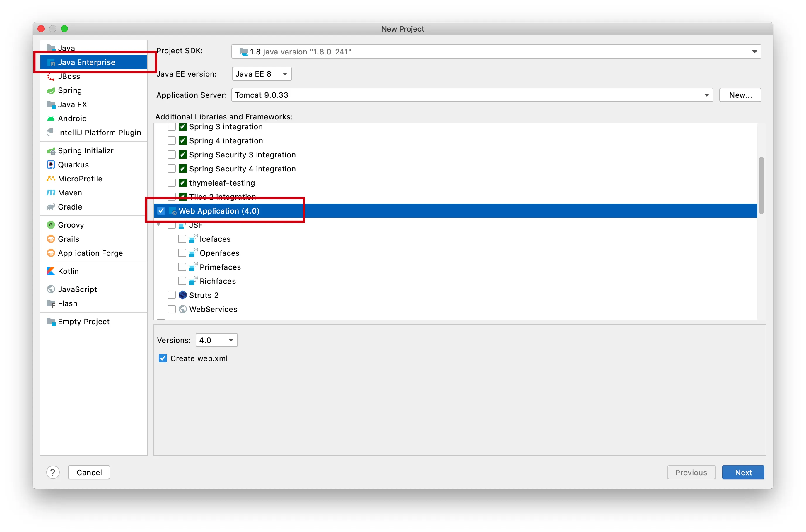Image resolution: width=806 pixels, height=532 pixels.
Task: Click the Web Application framework icon
Action: (x=173, y=211)
